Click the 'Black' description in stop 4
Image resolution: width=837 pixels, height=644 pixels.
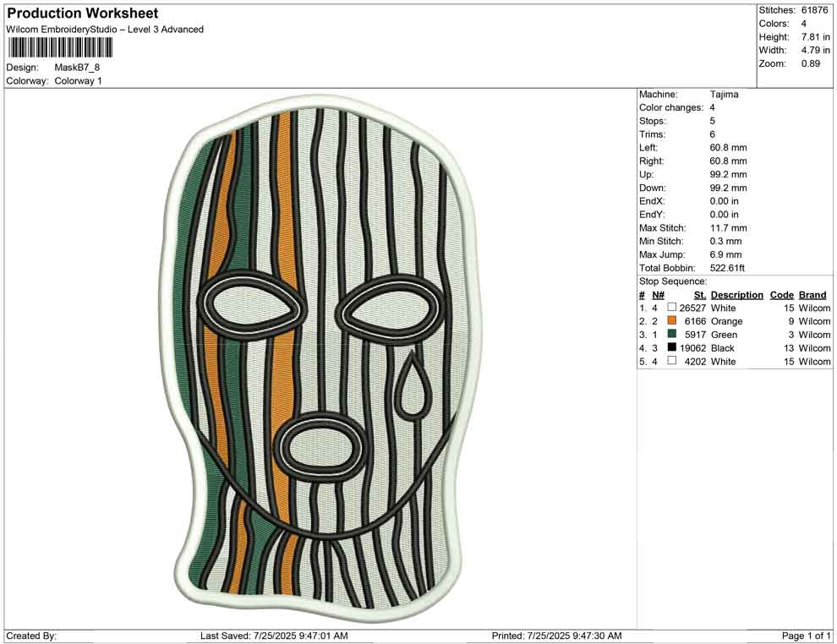pyautogui.click(x=722, y=348)
